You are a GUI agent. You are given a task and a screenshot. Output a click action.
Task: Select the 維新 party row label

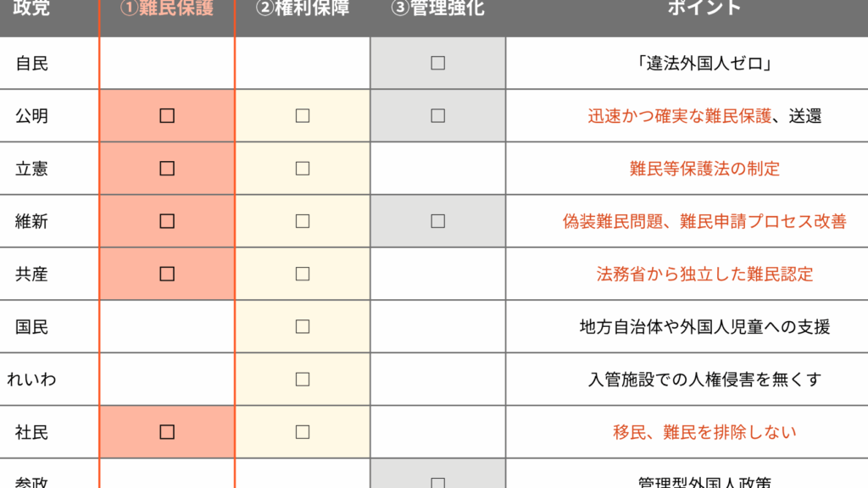[x=31, y=221]
